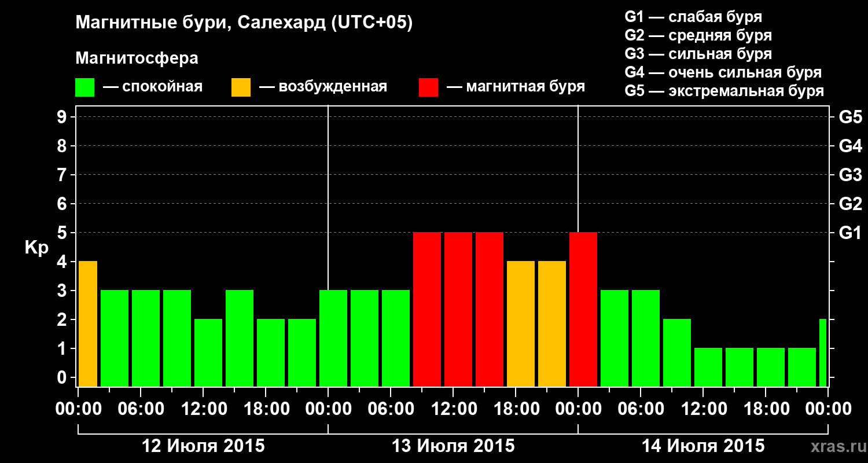
Task: Click the green Kp 2 bar at 12 Июля 12:00–15:00
Action: (x=208, y=352)
